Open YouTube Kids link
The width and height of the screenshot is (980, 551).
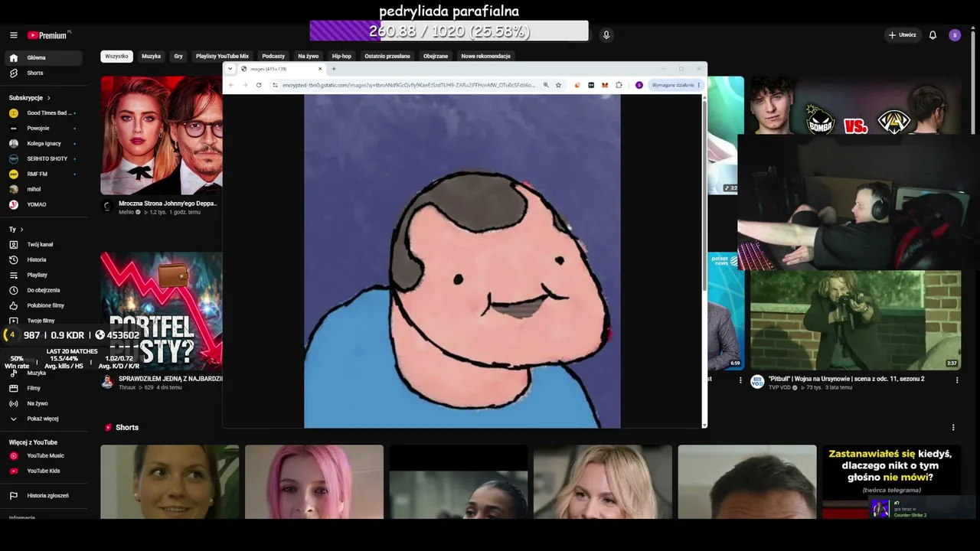coord(45,471)
